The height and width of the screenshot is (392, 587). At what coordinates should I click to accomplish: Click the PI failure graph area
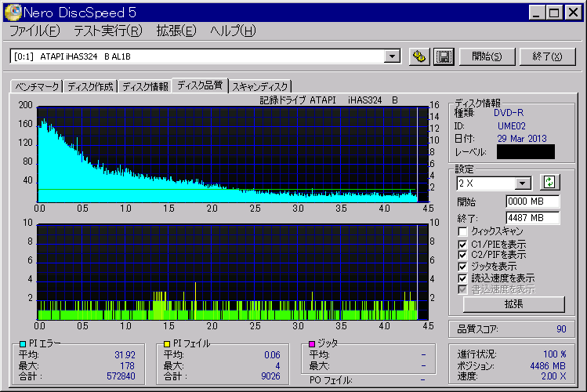(x=233, y=272)
